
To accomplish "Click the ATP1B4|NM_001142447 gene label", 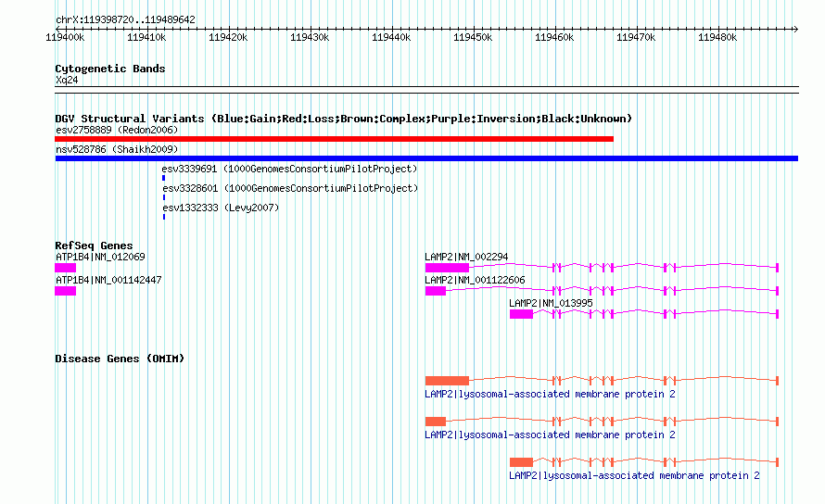I will [x=108, y=280].
